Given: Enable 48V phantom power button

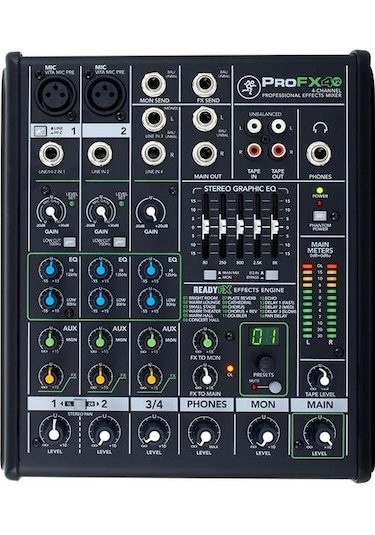Looking at the screenshot, I should pyautogui.click(x=320, y=216).
